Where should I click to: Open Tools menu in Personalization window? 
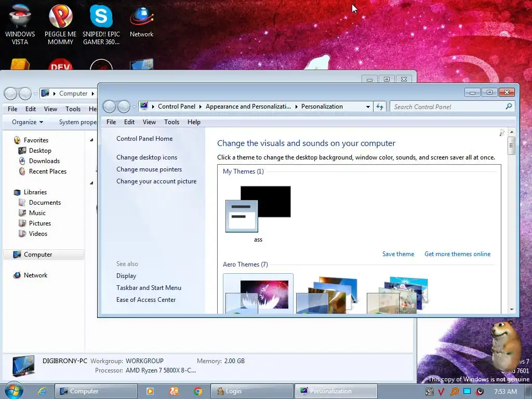pos(171,122)
